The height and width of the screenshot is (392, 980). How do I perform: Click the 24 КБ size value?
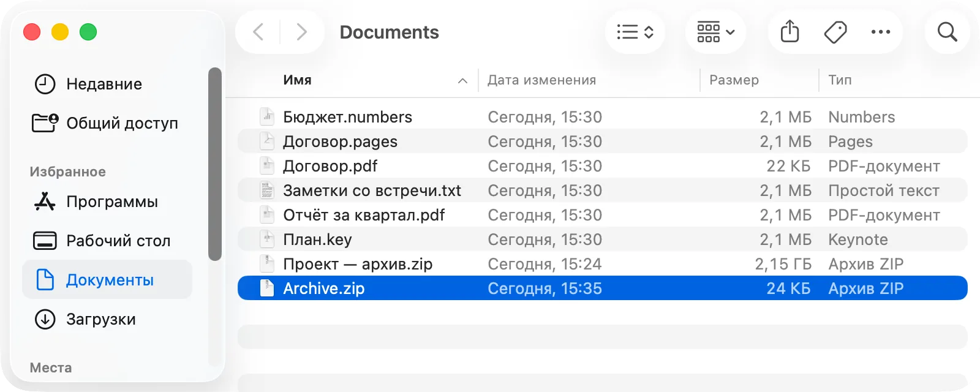788,288
